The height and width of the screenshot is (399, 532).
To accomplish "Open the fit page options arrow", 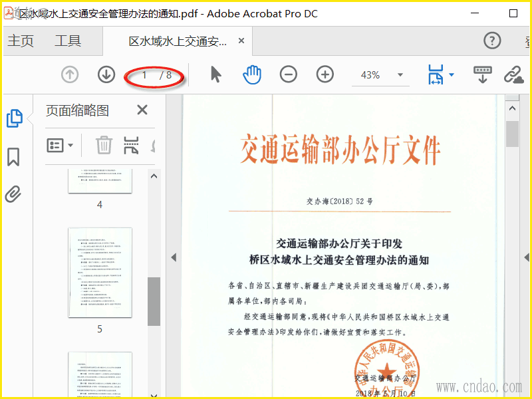I will (452, 74).
